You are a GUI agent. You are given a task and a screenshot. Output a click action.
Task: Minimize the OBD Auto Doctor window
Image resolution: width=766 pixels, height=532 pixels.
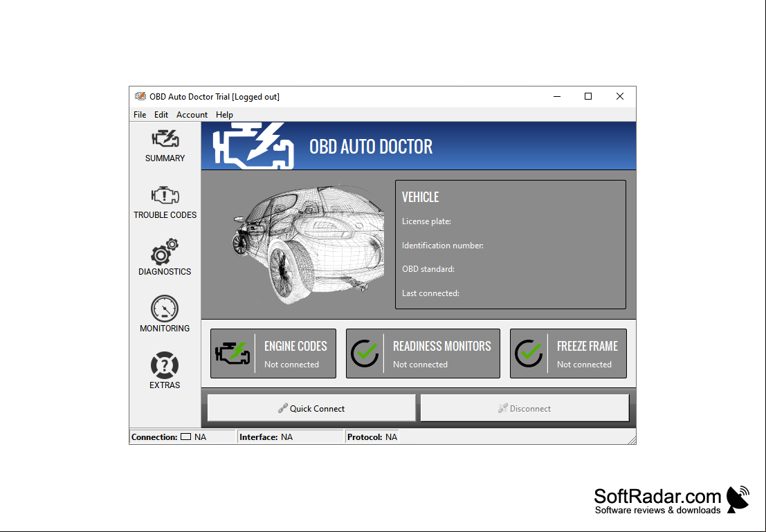pos(557,96)
